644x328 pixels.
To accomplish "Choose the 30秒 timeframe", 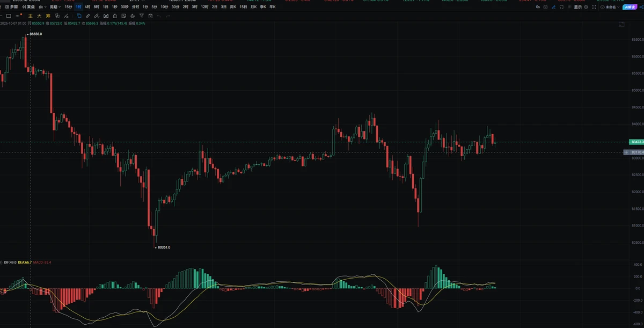I will coord(125,7).
